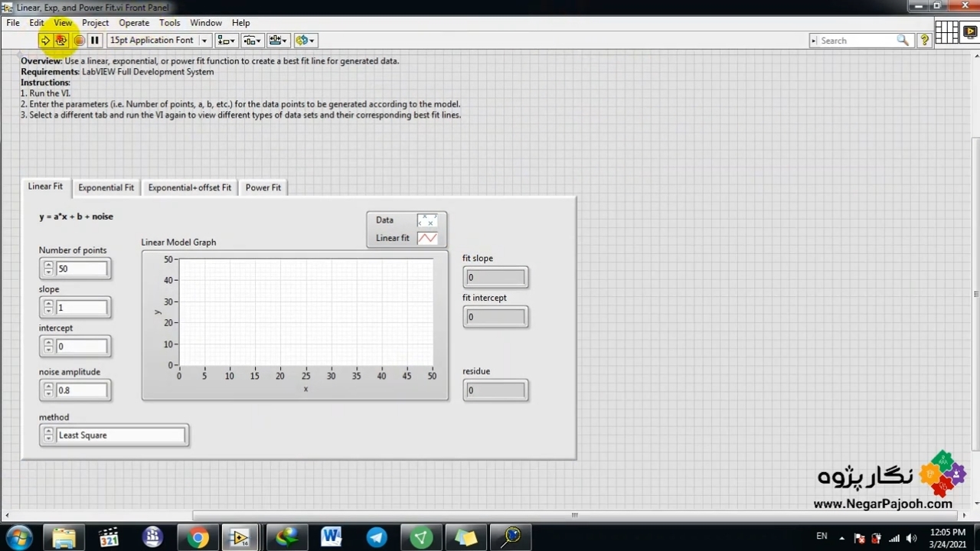Screen dimensions: 980x551
Task: Open Telegram from the taskbar
Action: click(x=377, y=537)
